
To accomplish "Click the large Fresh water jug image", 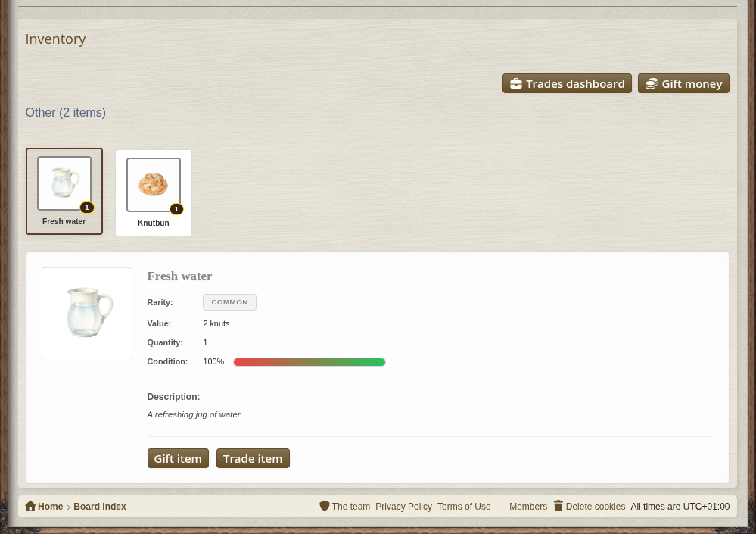I will 87,313.
